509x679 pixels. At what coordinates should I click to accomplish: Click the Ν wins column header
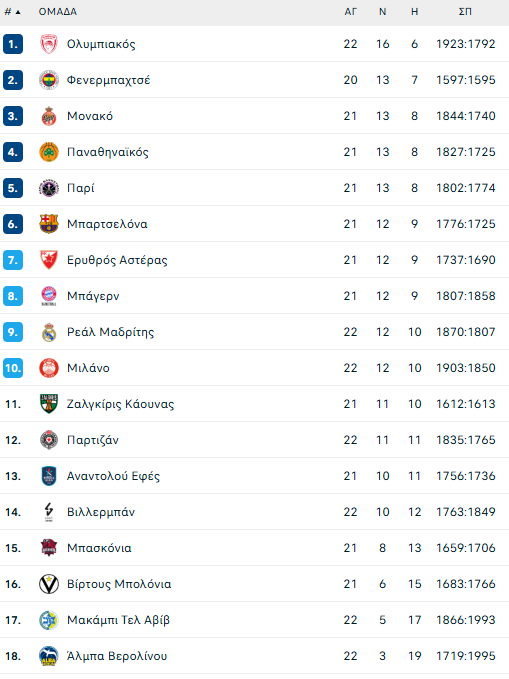pos(383,12)
